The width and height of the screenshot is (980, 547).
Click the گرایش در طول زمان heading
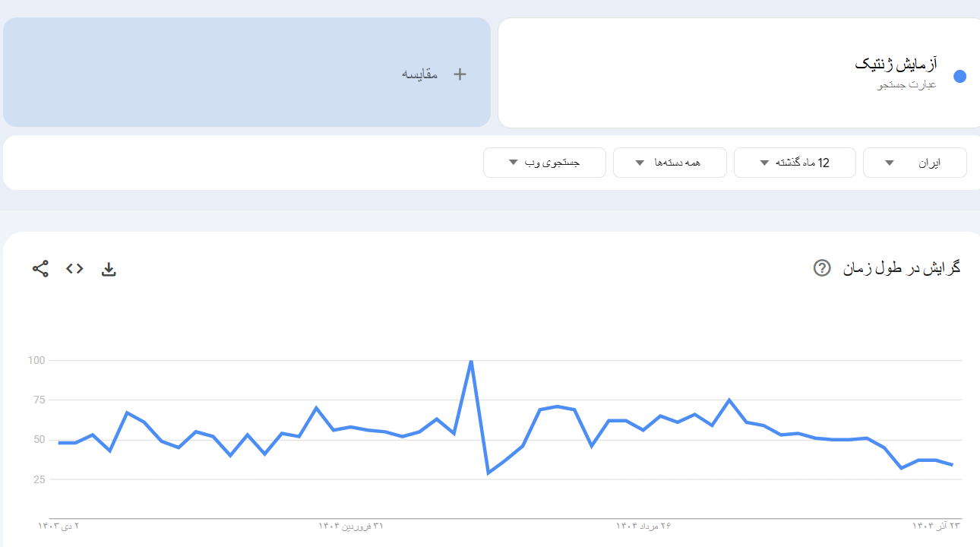coord(902,268)
